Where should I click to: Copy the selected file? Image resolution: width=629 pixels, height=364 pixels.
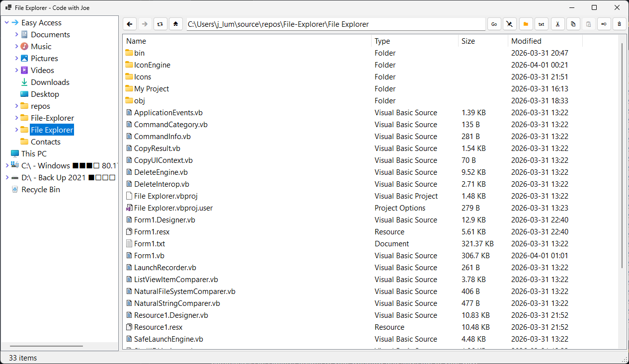tap(572, 23)
